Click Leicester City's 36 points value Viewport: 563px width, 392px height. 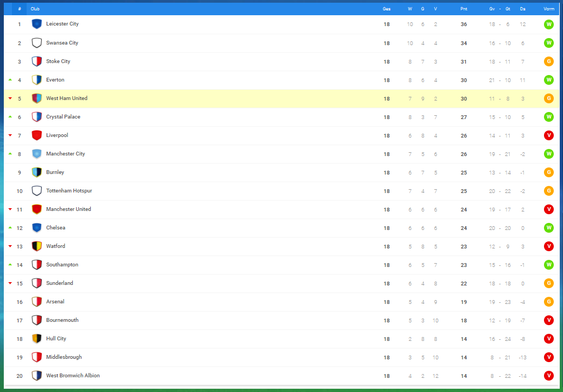point(464,24)
